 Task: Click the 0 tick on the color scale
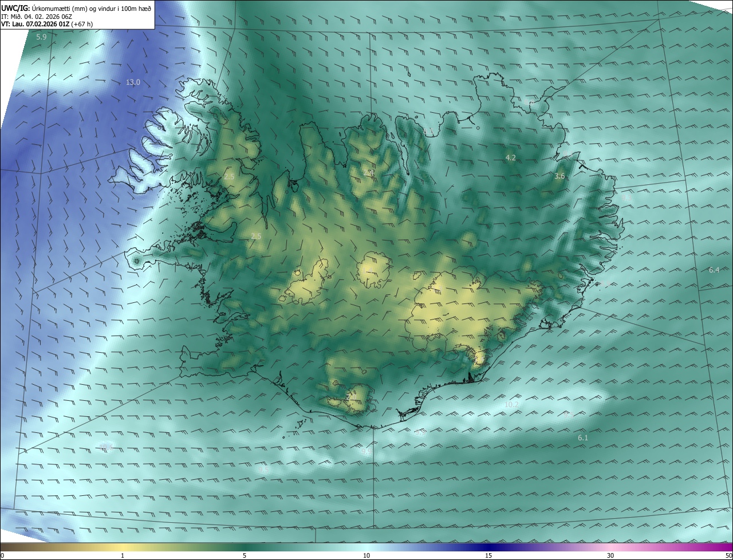(2, 555)
